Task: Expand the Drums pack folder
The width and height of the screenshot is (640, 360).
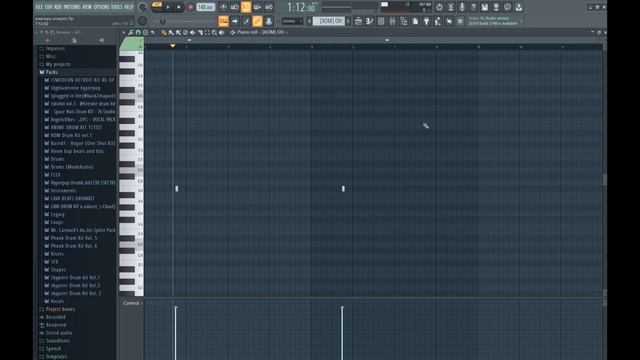Action: click(57, 159)
